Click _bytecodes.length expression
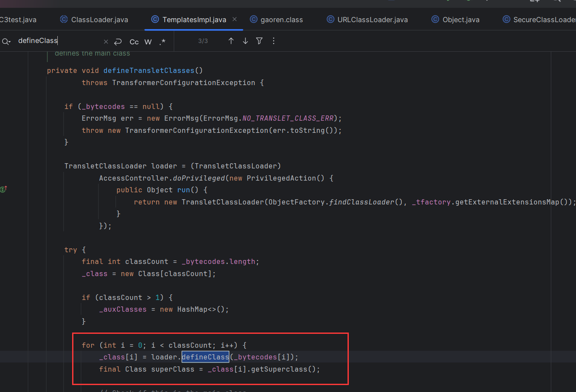The image size is (576, 392). [x=218, y=261]
